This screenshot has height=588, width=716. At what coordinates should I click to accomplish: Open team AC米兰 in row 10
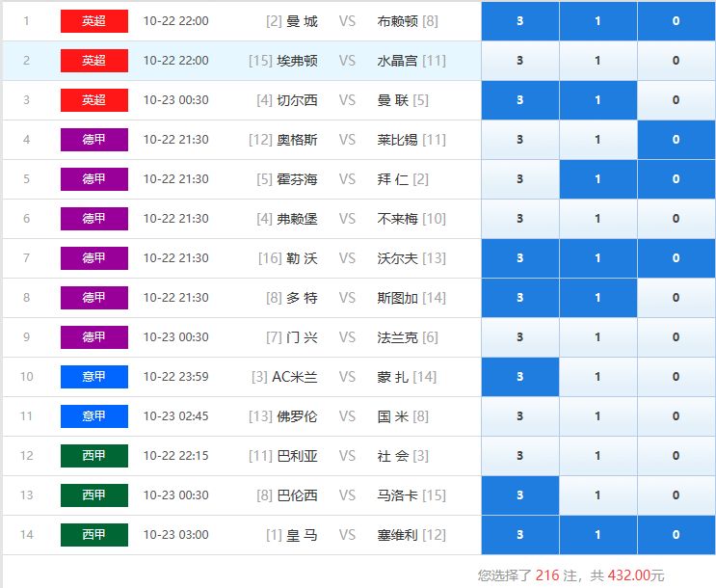[x=295, y=377]
